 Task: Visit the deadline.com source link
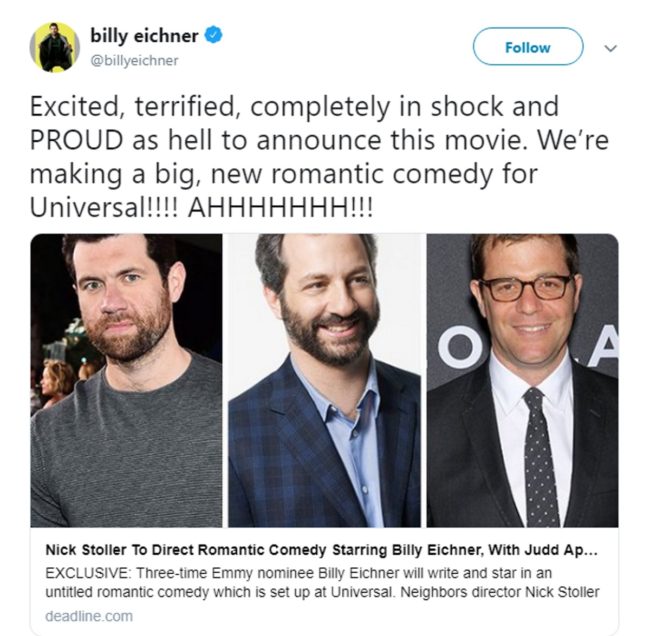(x=89, y=616)
